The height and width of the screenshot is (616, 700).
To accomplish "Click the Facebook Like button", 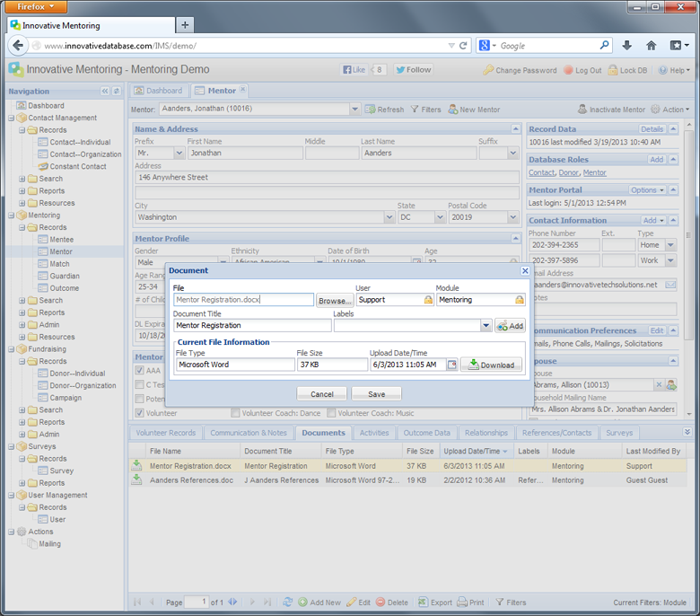I will pos(354,70).
